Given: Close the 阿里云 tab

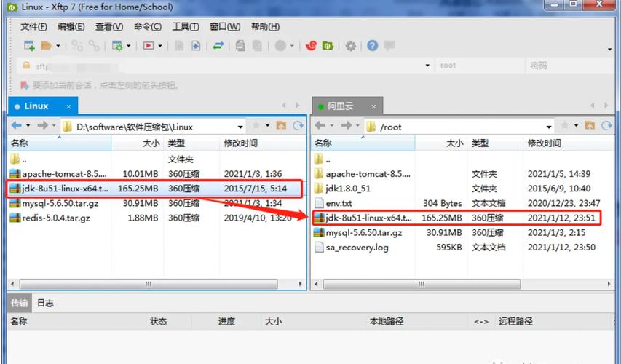Looking at the screenshot, I should tap(373, 106).
